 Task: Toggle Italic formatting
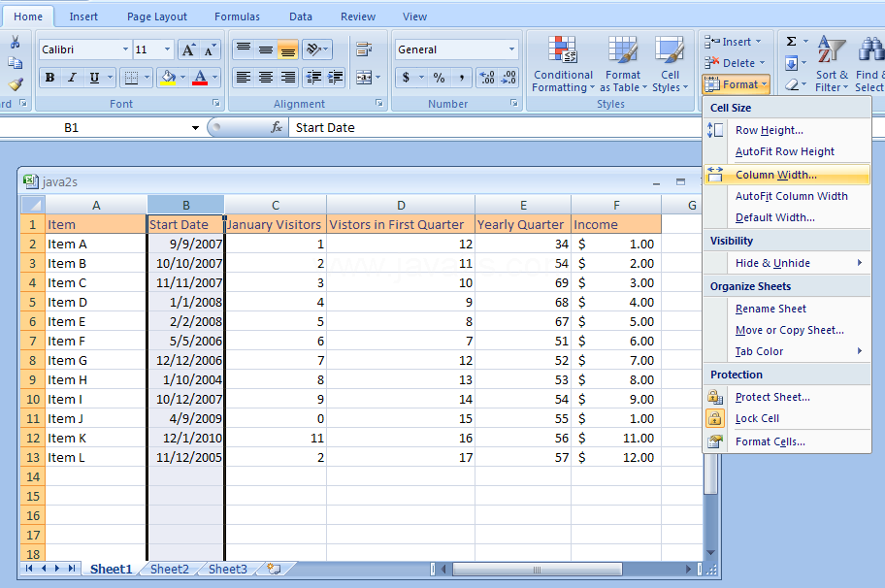point(72,78)
